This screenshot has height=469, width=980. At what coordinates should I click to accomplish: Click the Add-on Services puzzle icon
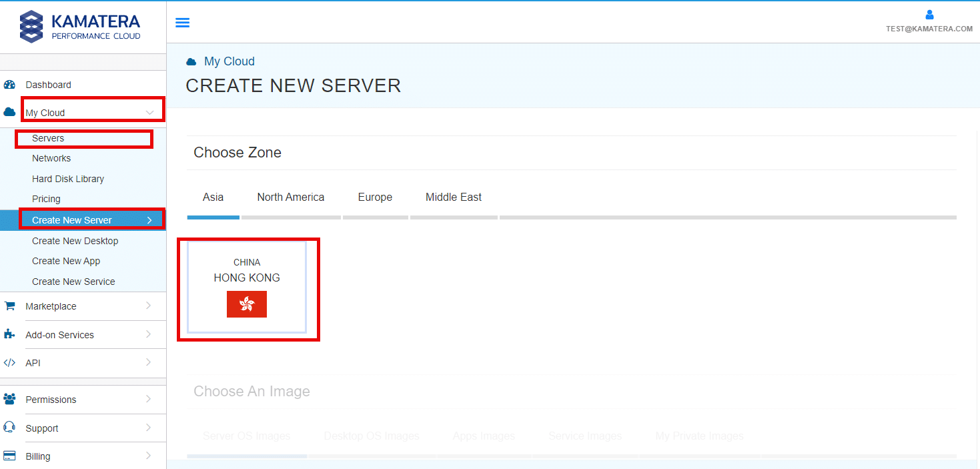(10, 334)
